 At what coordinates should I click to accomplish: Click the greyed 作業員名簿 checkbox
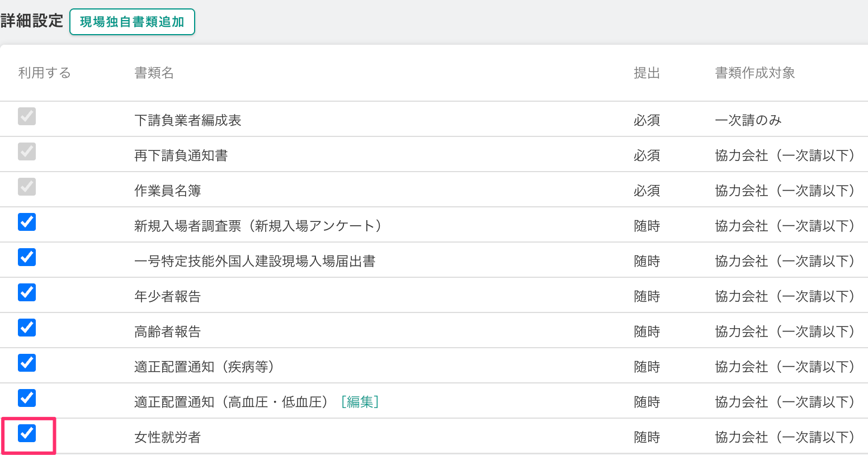27,187
